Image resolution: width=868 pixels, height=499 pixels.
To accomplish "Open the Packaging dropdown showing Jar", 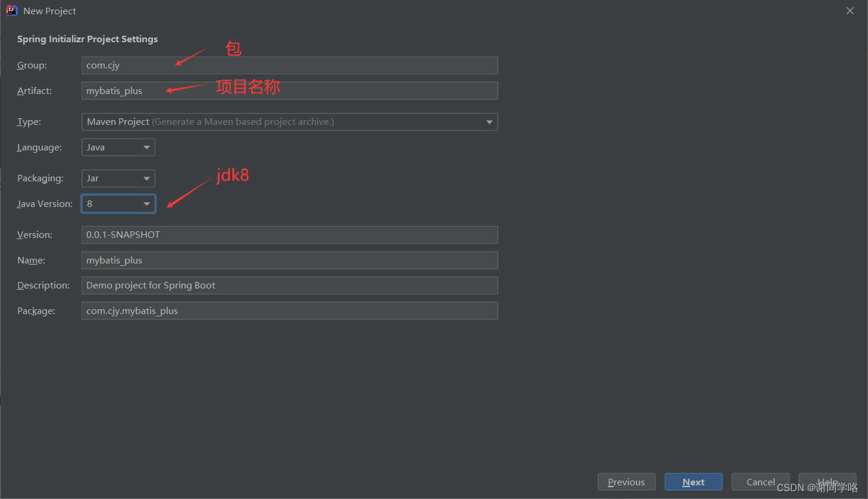I will tap(118, 178).
